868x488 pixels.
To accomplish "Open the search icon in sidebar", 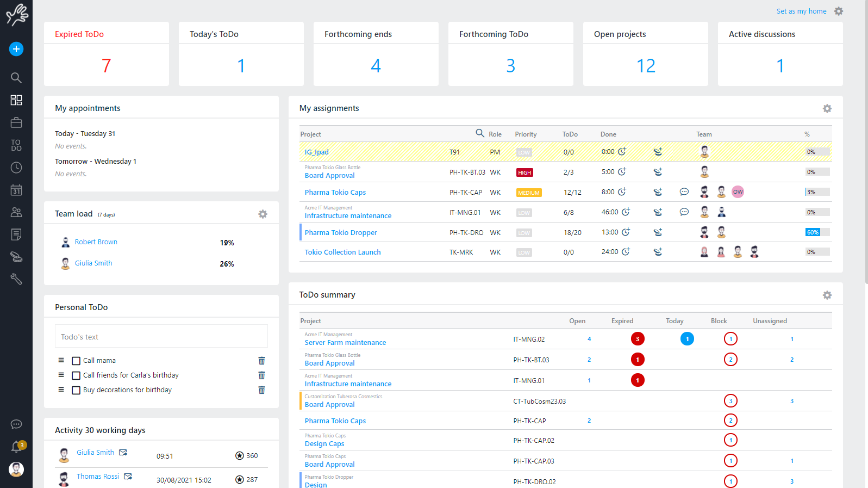I will point(16,78).
